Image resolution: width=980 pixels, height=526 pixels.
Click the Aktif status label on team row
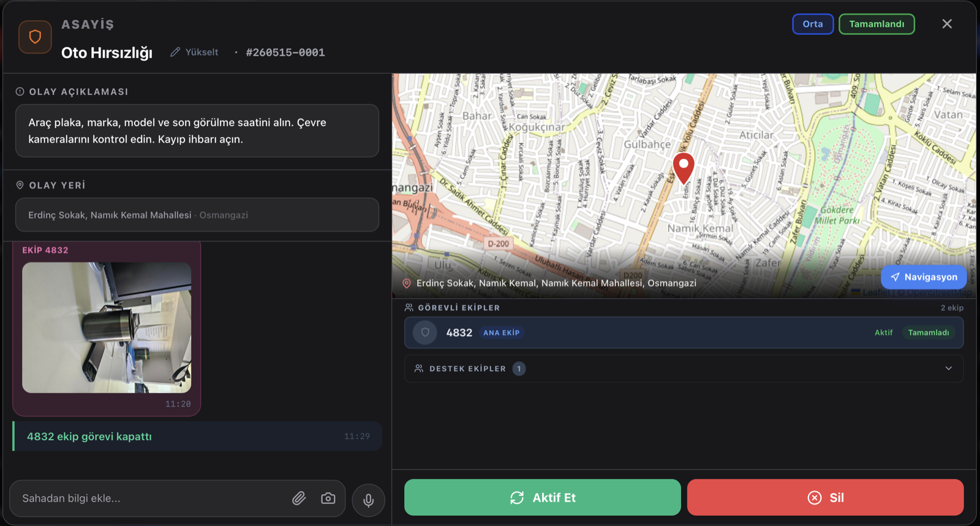883,333
